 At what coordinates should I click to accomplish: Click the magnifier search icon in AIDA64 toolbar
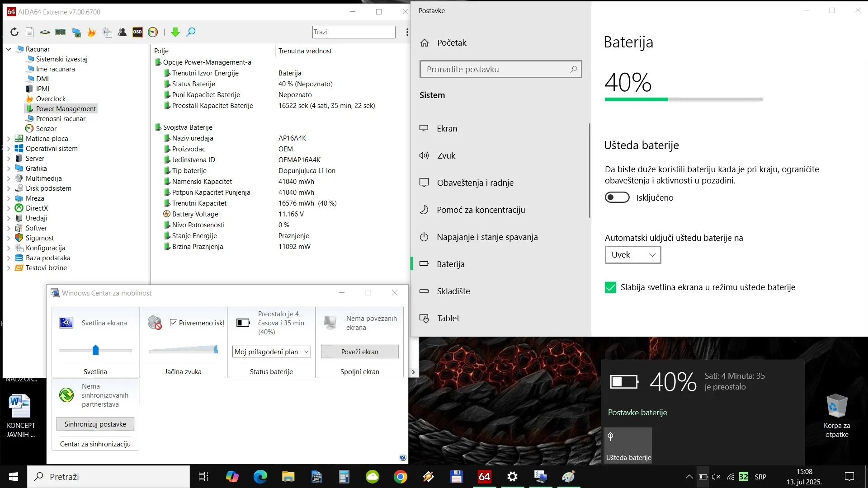click(x=191, y=32)
